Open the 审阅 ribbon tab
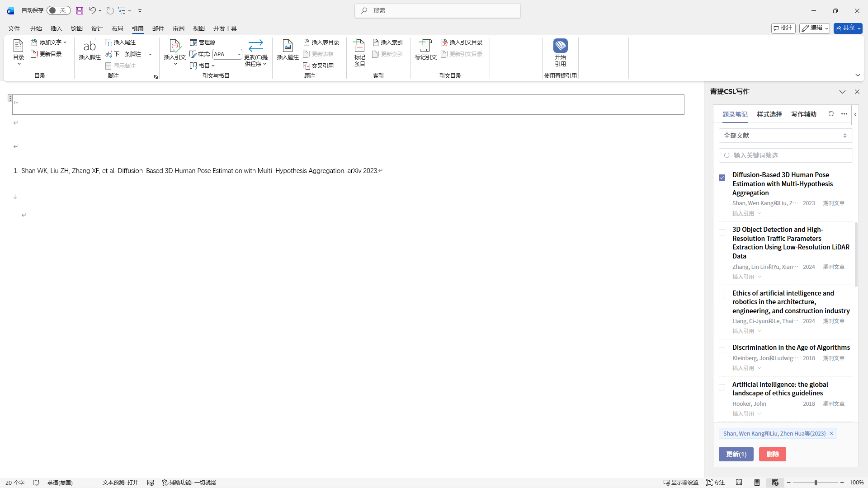 pos(178,28)
